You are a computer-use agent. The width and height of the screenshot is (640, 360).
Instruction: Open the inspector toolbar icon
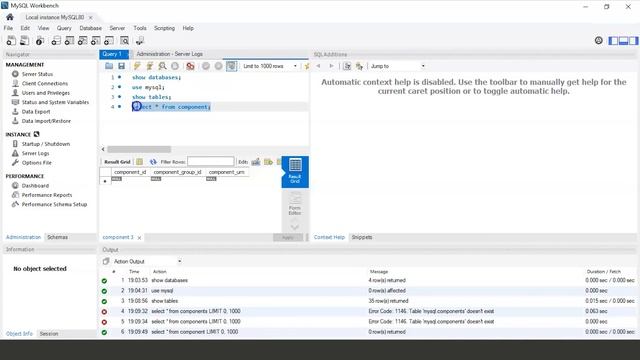pyautogui.click(x=40, y=40)
